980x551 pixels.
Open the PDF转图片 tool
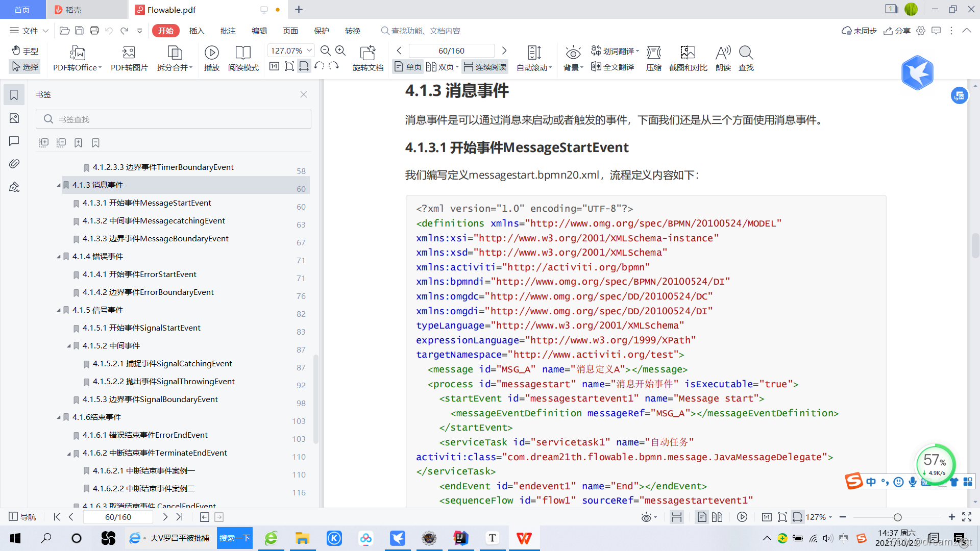coord(129,53)
